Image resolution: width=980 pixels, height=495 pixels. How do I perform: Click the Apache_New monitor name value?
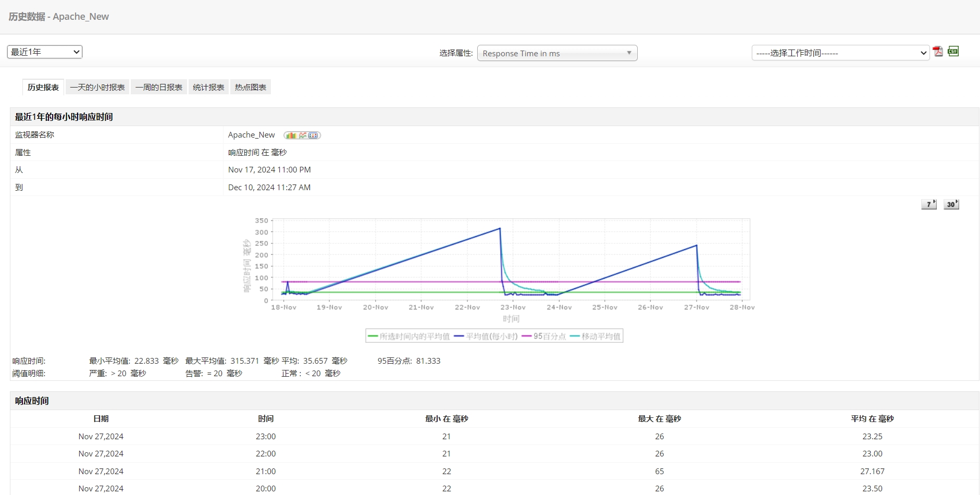251,135
